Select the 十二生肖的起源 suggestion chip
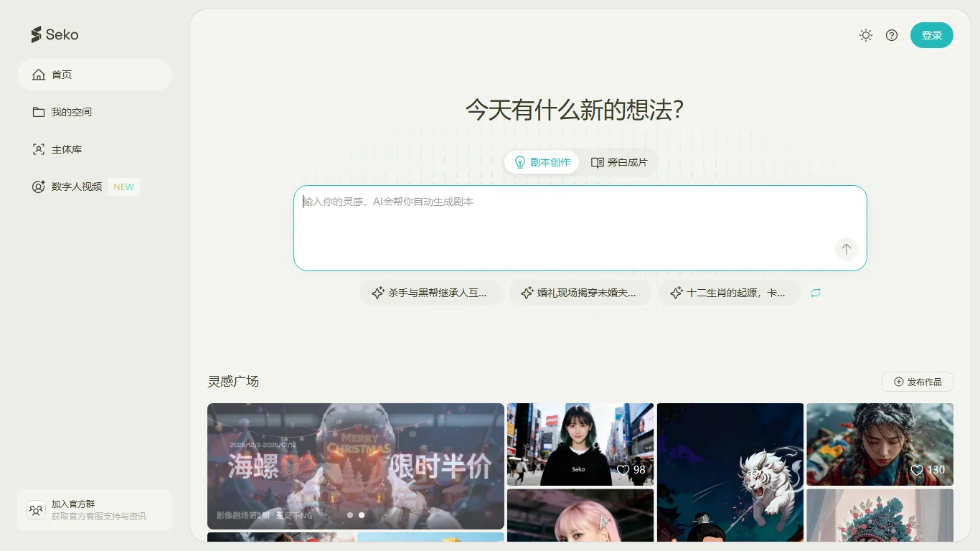This screenshot has width=980, height=551. 729,293
